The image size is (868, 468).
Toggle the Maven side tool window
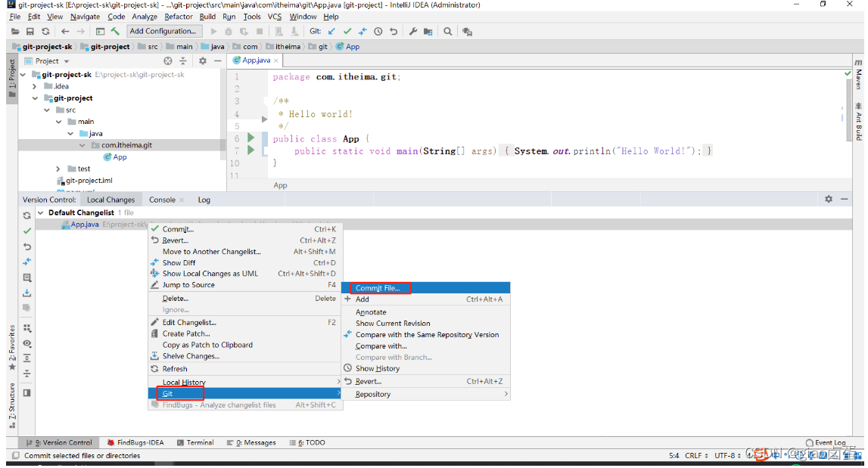point(859,75)
